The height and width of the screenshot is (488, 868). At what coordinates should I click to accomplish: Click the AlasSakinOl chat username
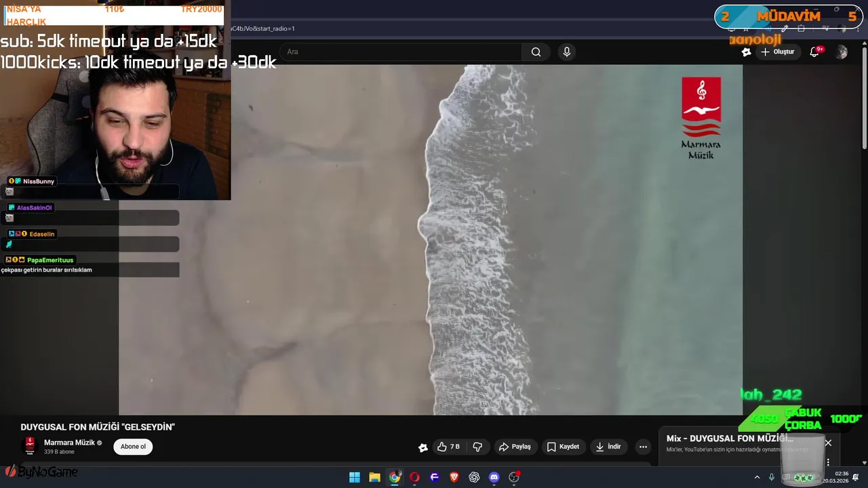tap(34, 208)
